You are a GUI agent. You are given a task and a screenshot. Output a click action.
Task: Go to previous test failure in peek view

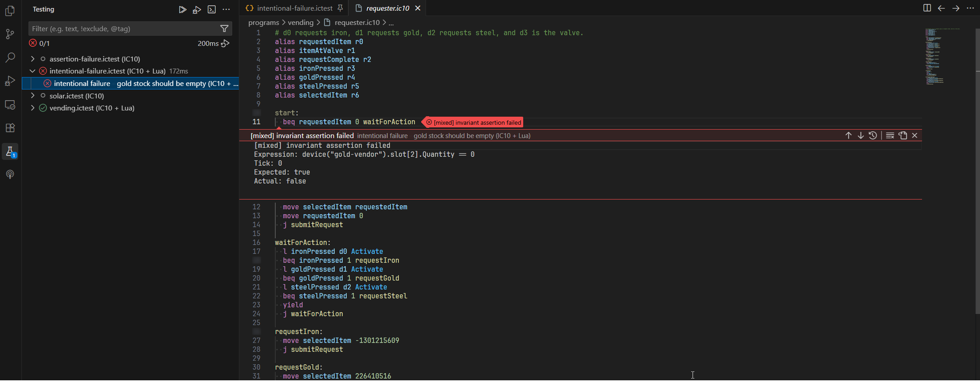coord(849,135)
